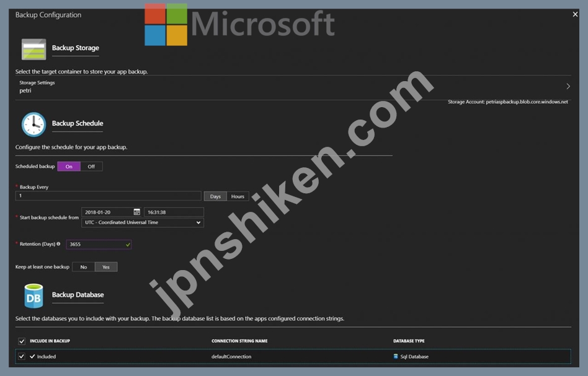Click the Backup Storage heading
This screenshot has width=588, height=376.
pos(76,48)
